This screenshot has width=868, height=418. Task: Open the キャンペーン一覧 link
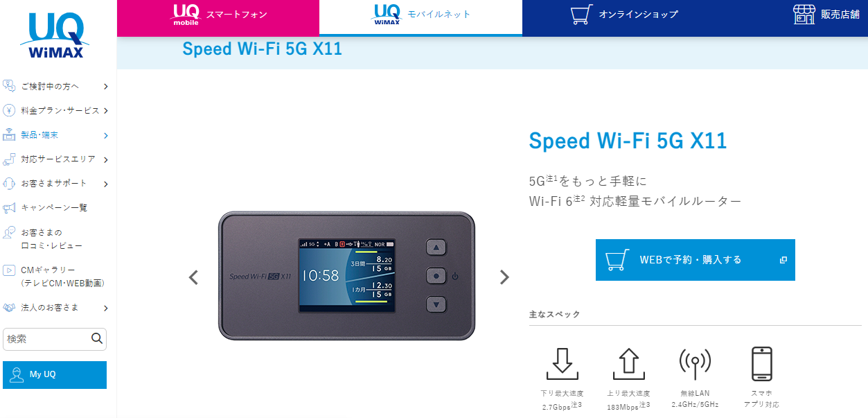(x=56, y=208)
